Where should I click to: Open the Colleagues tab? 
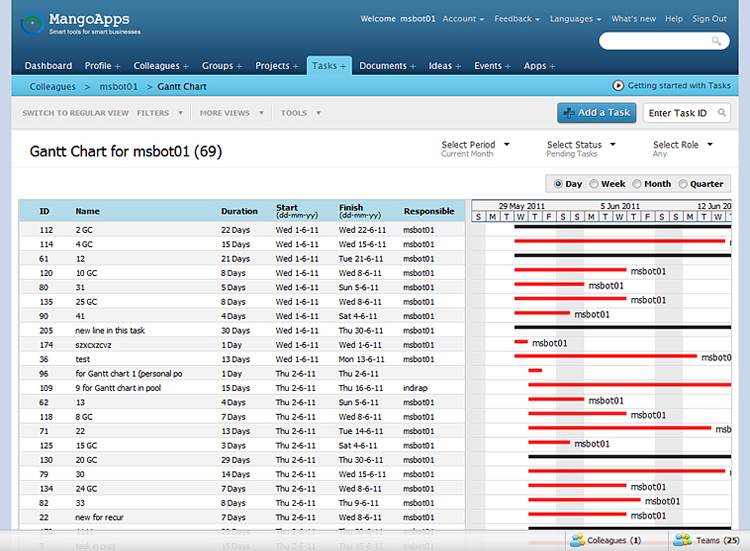click(156, 66)
